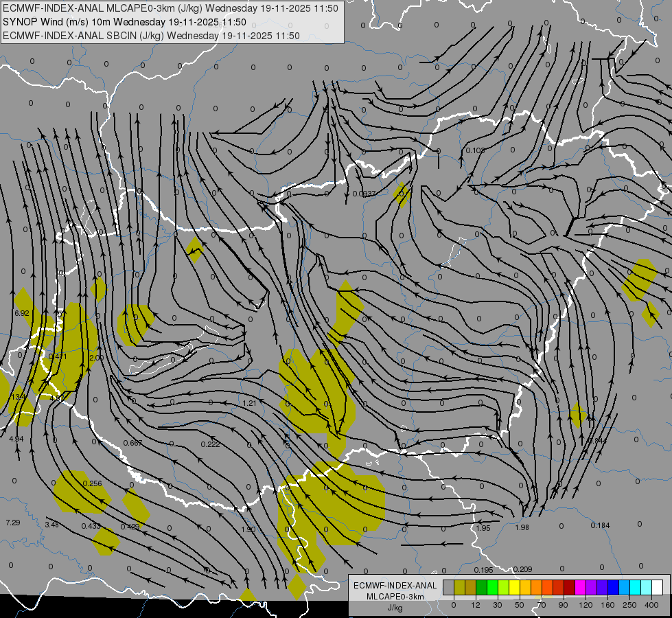This screenshot has height=618, width=672.
Task: Click the map value '0.433'
Action: click(91, 526)
